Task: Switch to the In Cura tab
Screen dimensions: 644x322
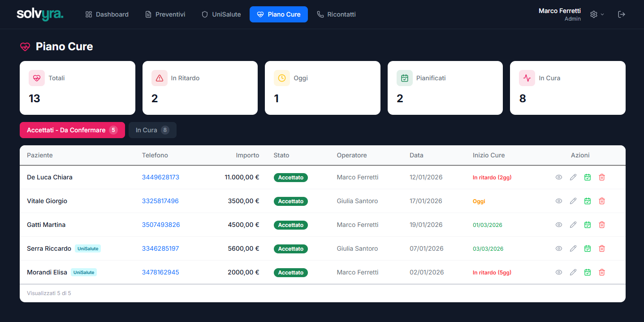Action: [x=152, y=130]
